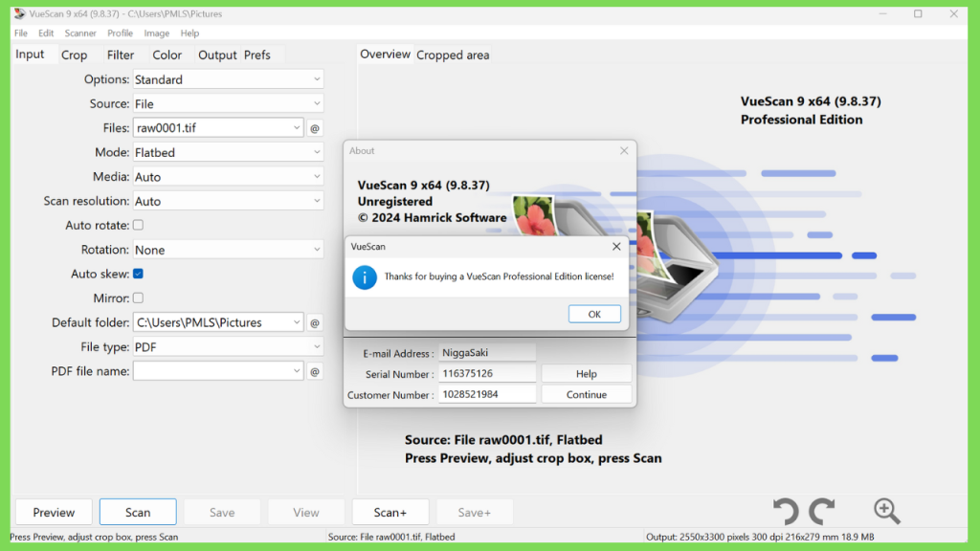
Task: Close the About dialog with its X
Action: pyautogui.click(x=624, y=150)
